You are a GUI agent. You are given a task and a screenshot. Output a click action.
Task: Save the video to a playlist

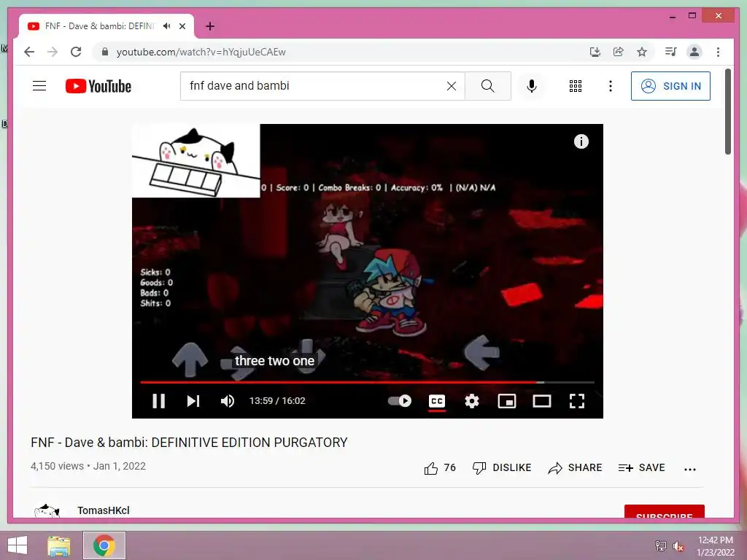[x=641, y=468]
